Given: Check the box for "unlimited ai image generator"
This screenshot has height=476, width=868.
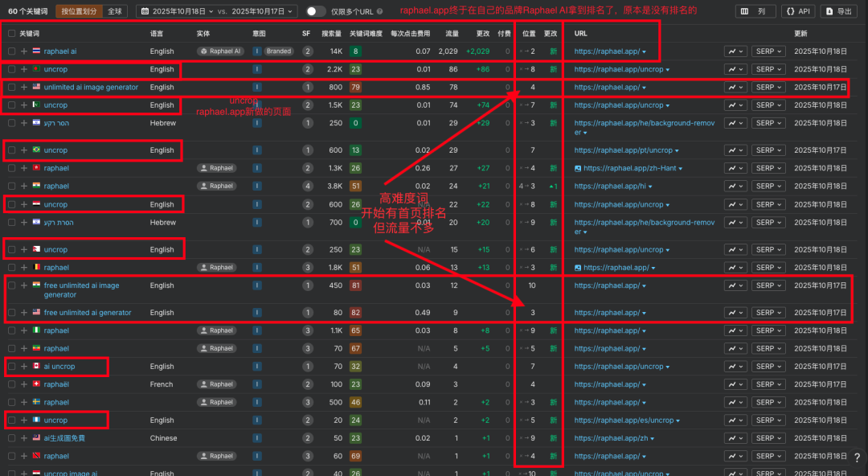Looking at the screenshot, I should 11,87.
